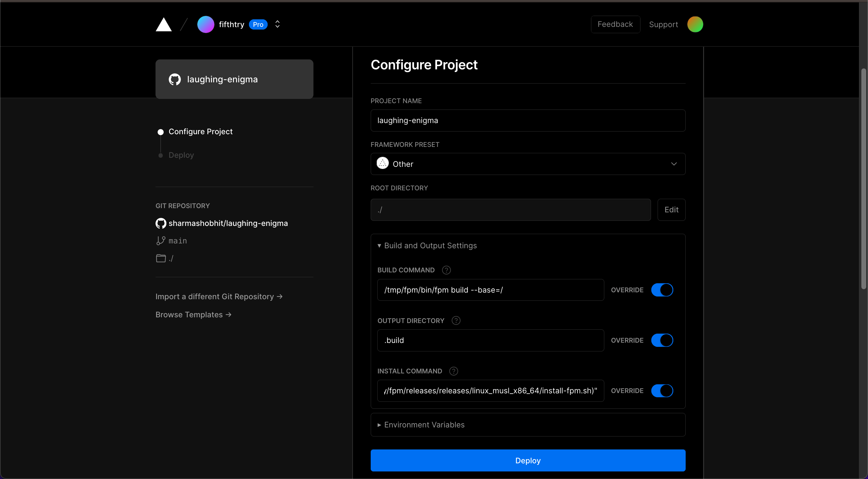Click the main branch name
The width and height of the screenshot is (868, 479).
pyautogui.click(x=178, y=240)
